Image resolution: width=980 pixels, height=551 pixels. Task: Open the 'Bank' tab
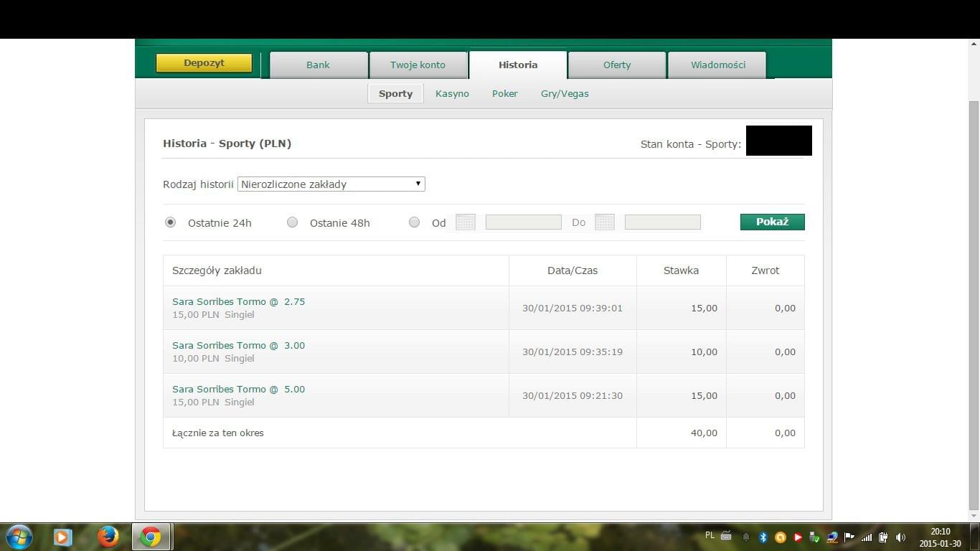pos(318,65)
